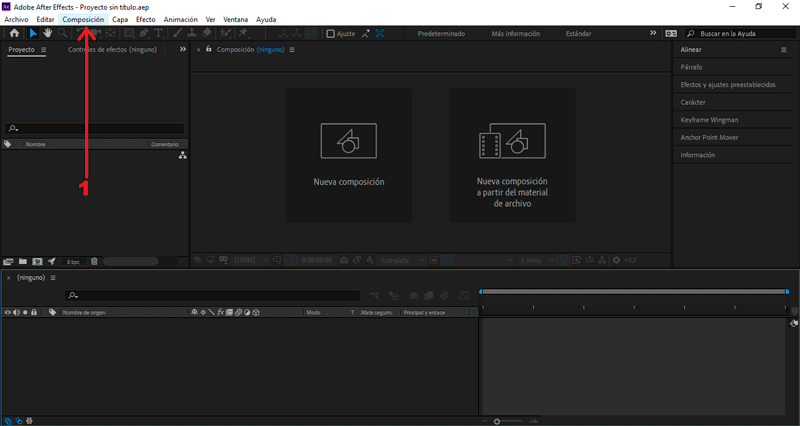800x426 pixels.
Task: Select the Brush tool
Action: tap(177, 33)
